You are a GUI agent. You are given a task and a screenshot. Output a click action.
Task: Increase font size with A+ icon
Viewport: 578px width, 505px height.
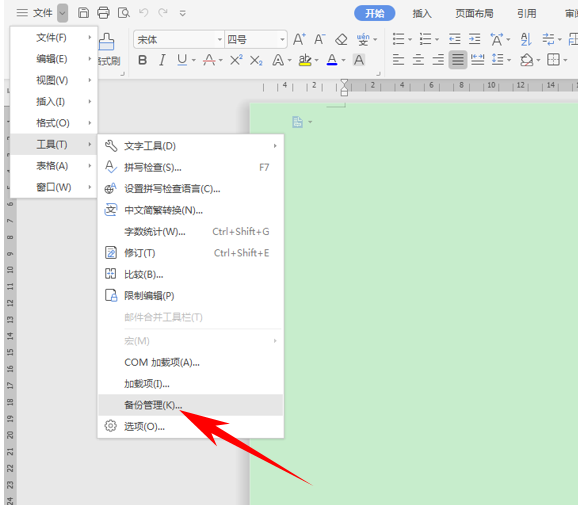pyautogui.click(x=299, y=39)
